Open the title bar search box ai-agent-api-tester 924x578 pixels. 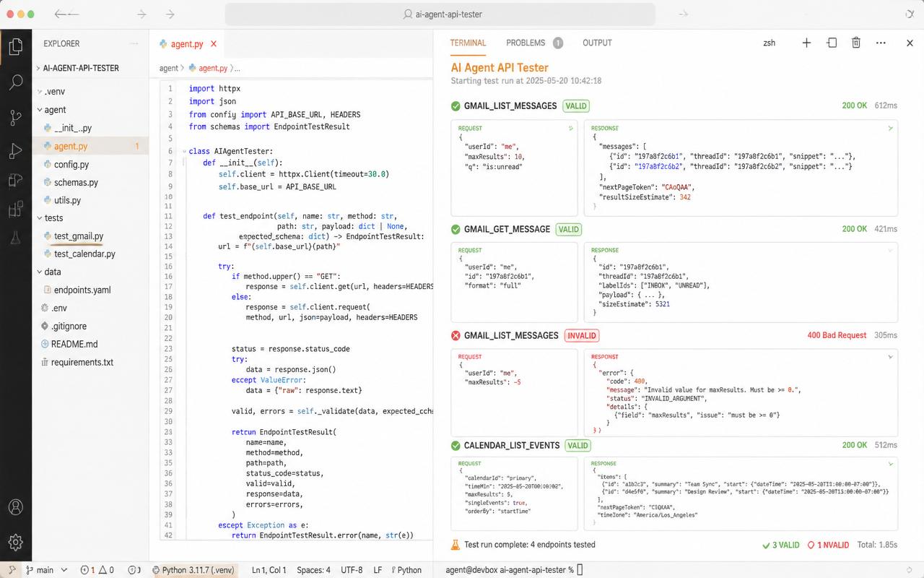pyautogui.click(x=440, y=14)
